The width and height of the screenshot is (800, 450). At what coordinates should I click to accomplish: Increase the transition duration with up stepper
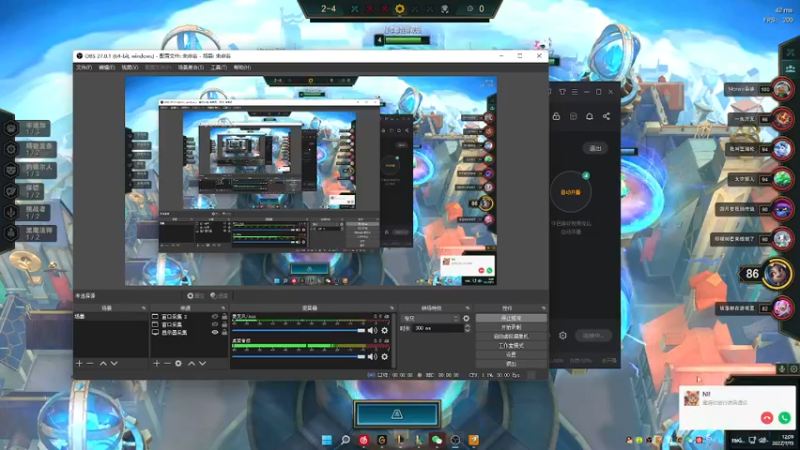tap(467, 327)
